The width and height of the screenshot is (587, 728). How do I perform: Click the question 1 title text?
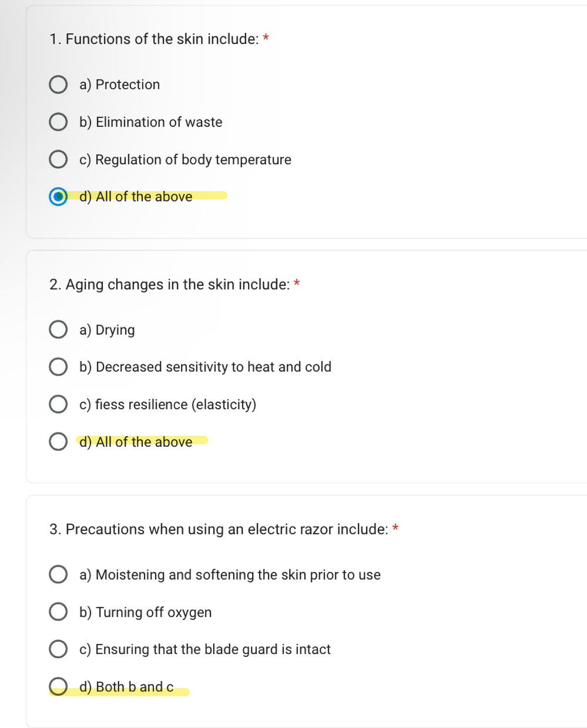pos(154,39)
